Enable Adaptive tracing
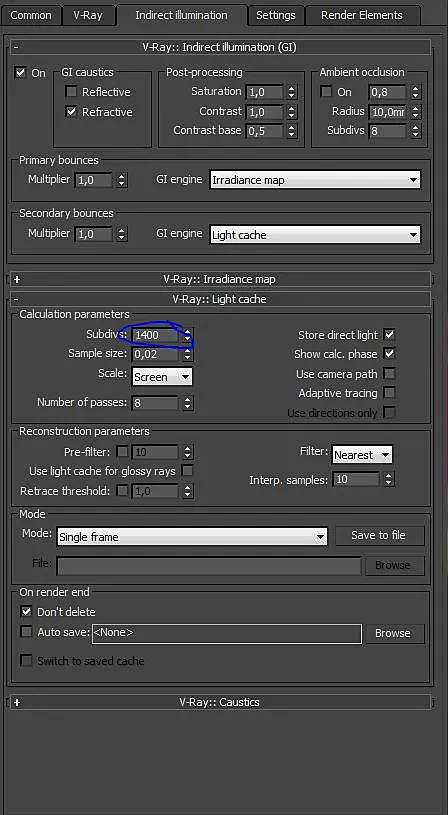 389,392
